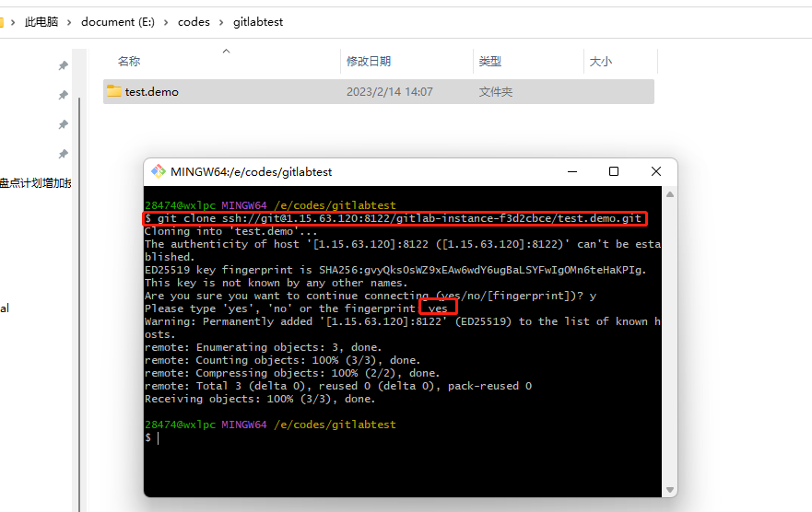Click the 盘点计划增加 item in the sidebar
Screen dimensions: 812x512
pyautogui.click(x=36, y=183)
